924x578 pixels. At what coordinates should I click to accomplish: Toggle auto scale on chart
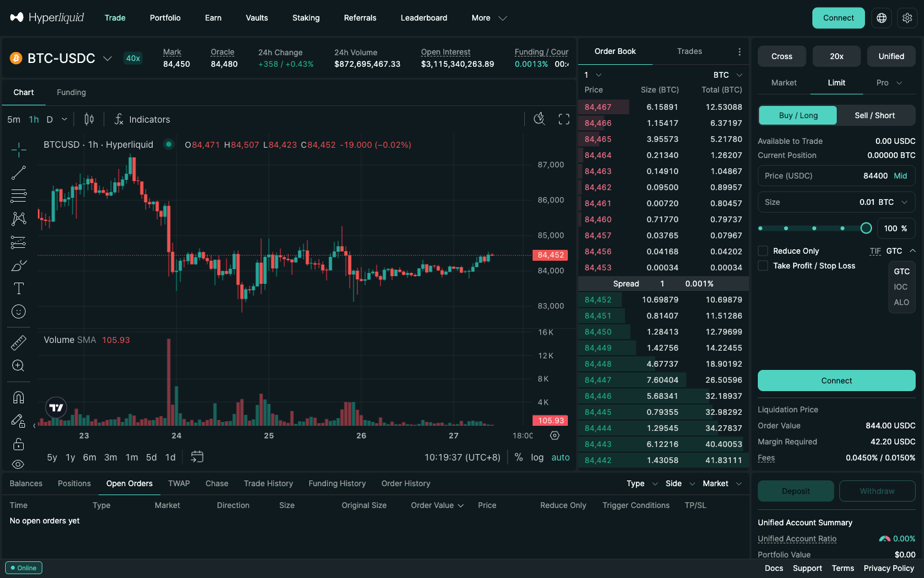(560, 457)
